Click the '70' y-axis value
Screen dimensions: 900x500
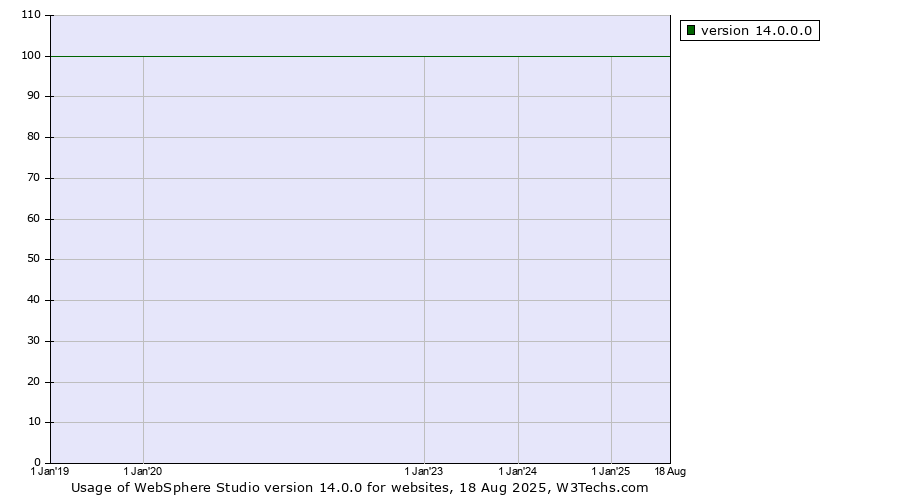33,178
